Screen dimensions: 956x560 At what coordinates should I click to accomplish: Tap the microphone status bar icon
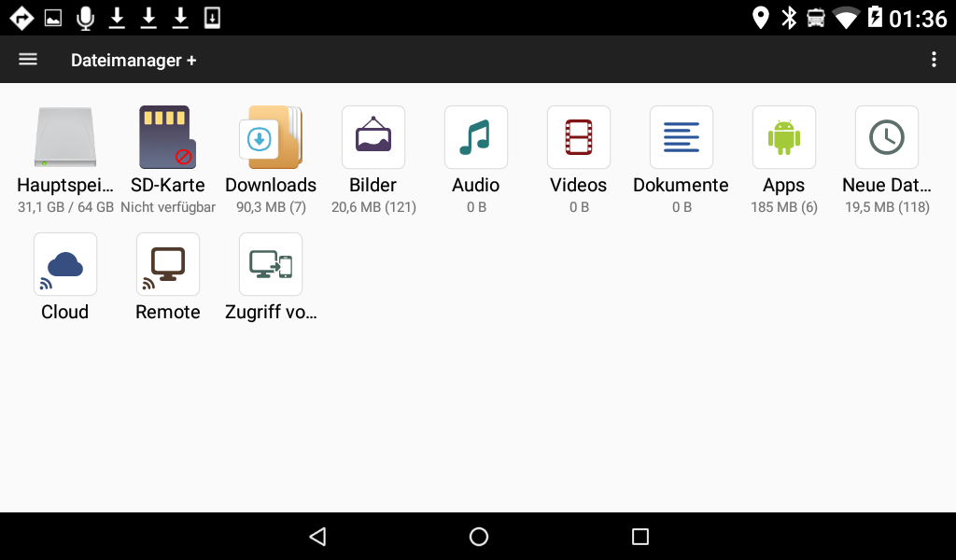pyautogui.click(x=85, y=18)
